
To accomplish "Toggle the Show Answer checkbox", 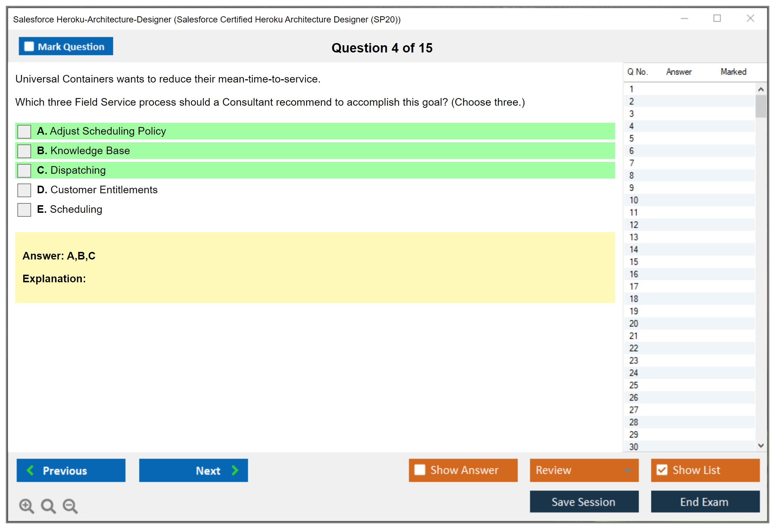I will tap(420, 470).
